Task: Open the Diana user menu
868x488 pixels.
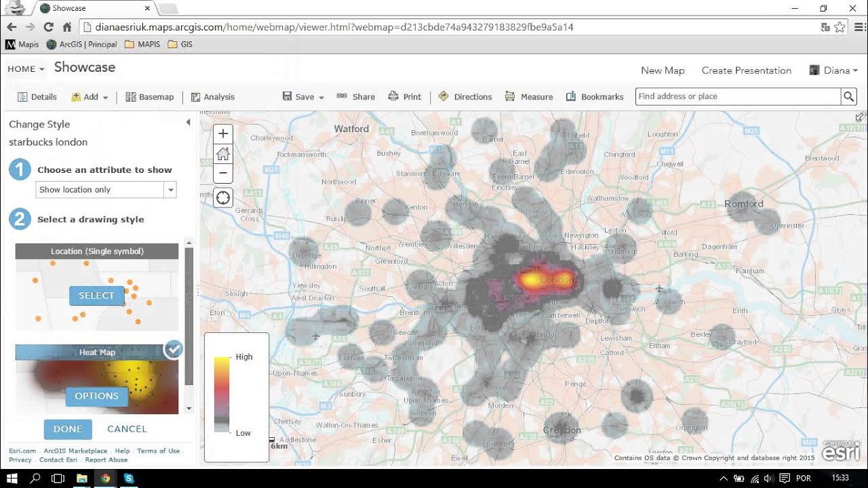Action: pos(834,70)
